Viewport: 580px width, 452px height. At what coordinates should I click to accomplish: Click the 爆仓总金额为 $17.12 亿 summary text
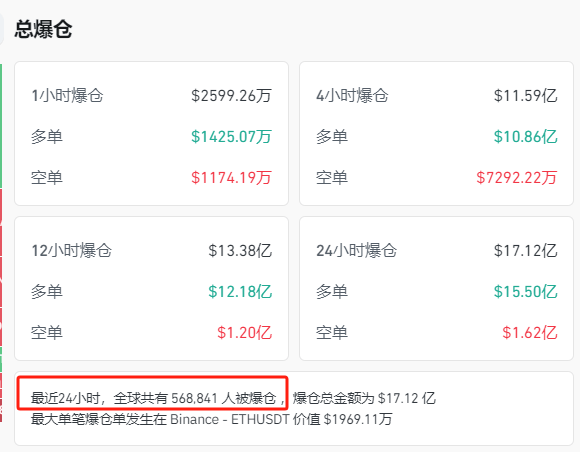click(364, 398)
